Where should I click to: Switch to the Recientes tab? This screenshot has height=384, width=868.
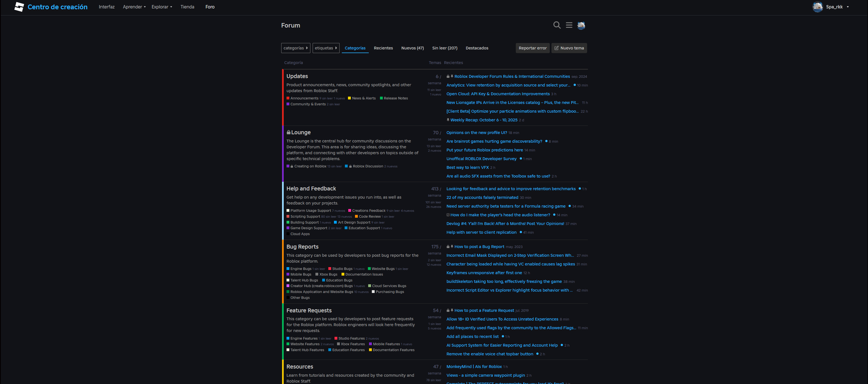[x=383, y=48]
